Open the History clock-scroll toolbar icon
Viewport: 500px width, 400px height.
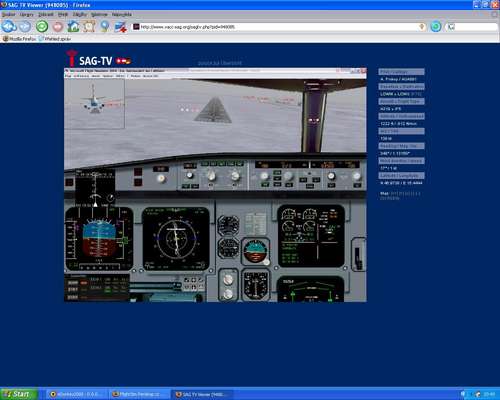point(89,26)
